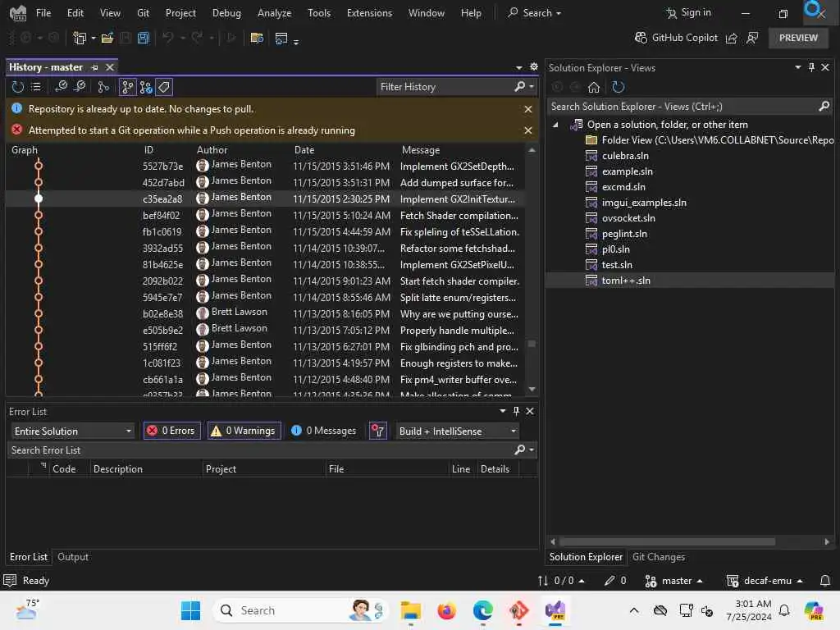Select commit 5527b73e in history
This screenshot has width=840, height=630.
(265, 166)
